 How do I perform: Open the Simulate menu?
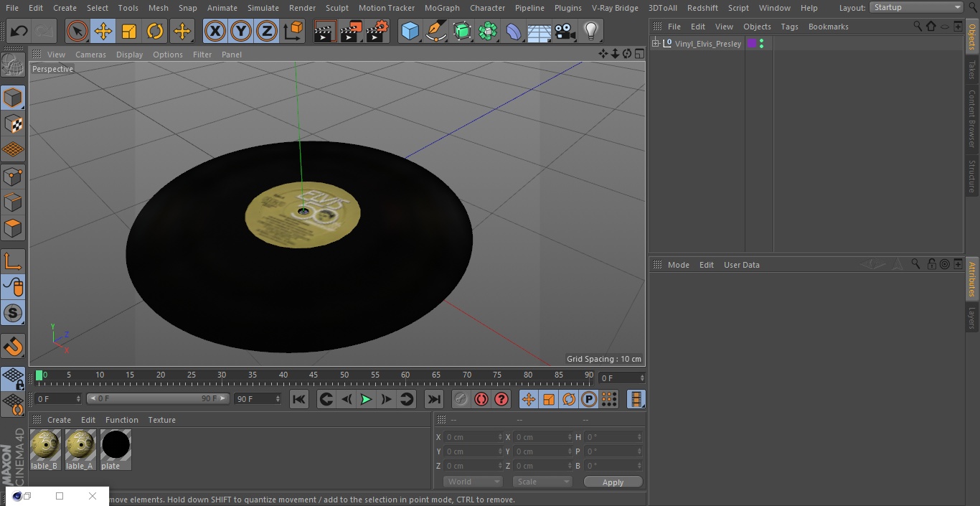pyautogui.click(x=263, y=8)
